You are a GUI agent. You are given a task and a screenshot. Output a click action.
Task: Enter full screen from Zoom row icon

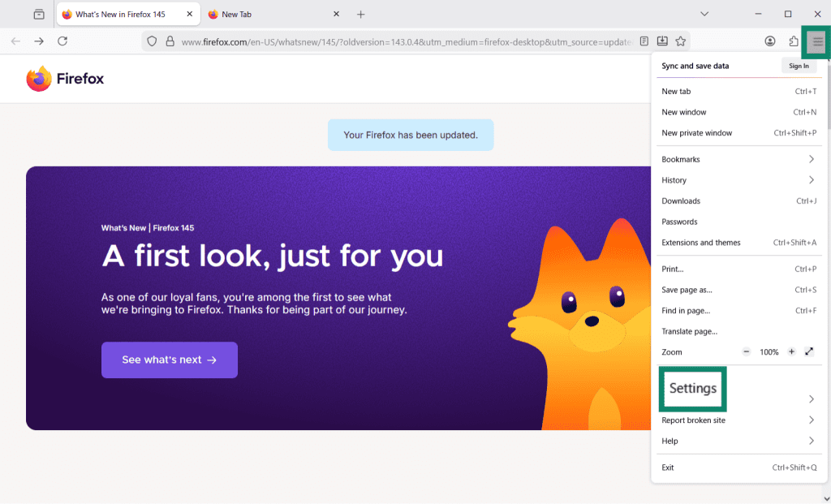coord(809,352)
